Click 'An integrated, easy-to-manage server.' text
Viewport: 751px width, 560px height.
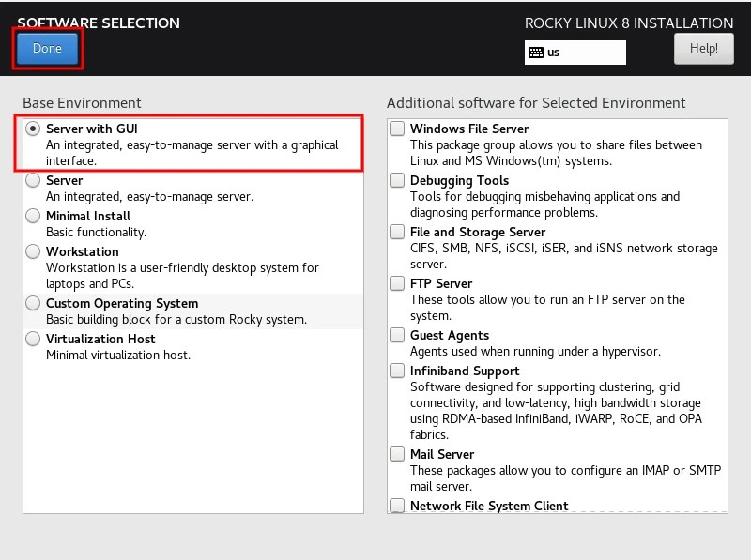coord(150,197)
